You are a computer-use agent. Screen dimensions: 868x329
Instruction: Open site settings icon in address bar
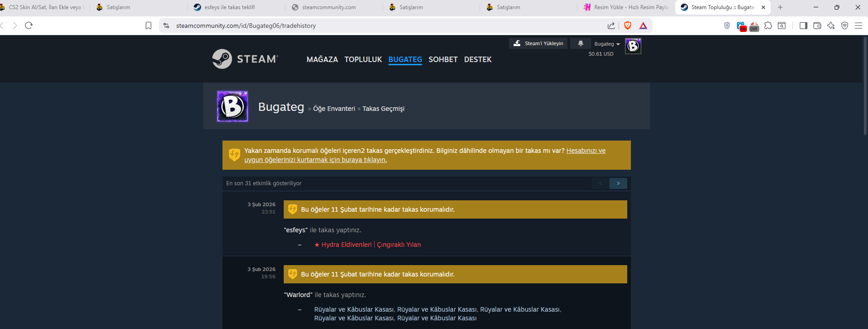(x=166, y=26)
